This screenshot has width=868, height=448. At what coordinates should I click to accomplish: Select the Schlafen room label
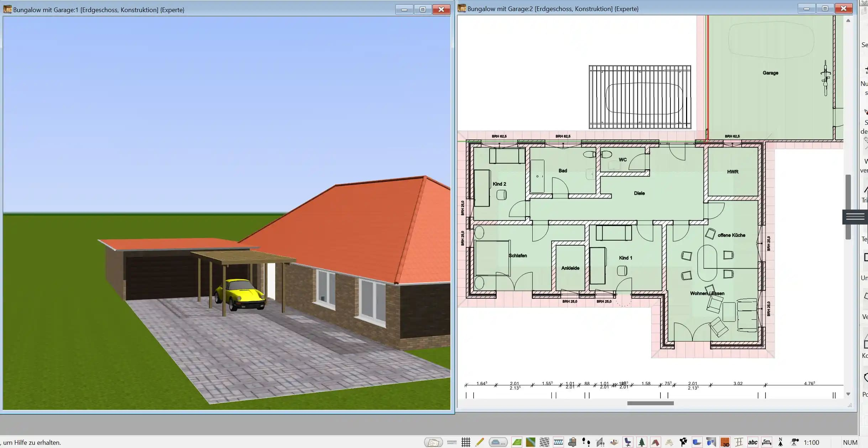pyautogui.click(x=518, y=256)
